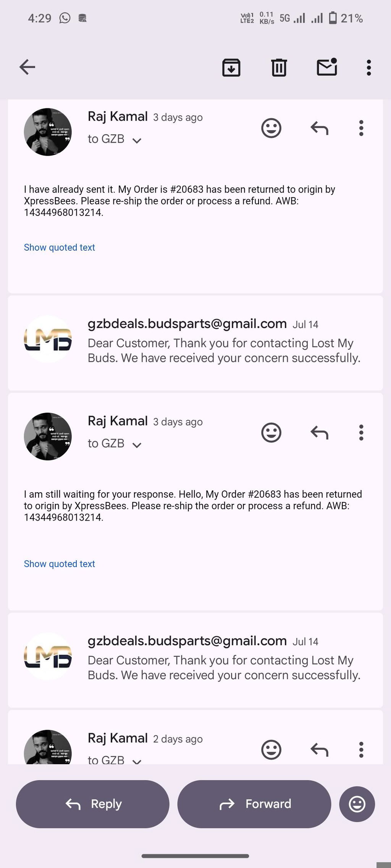391x868 pixels.
Task: Expand first collapsed gzbdeals.budsparts reply
Action: point(195,343)
